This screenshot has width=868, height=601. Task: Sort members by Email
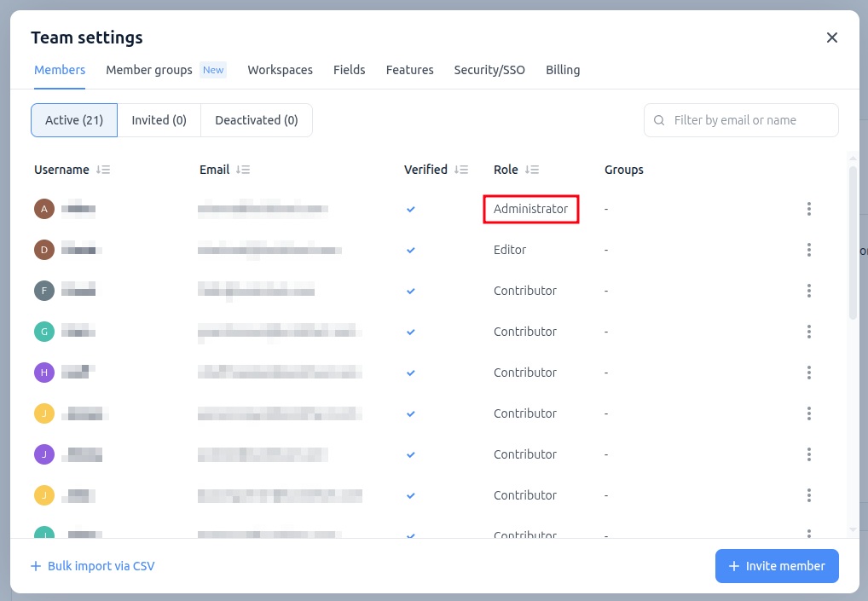click(x=245, y=169)
